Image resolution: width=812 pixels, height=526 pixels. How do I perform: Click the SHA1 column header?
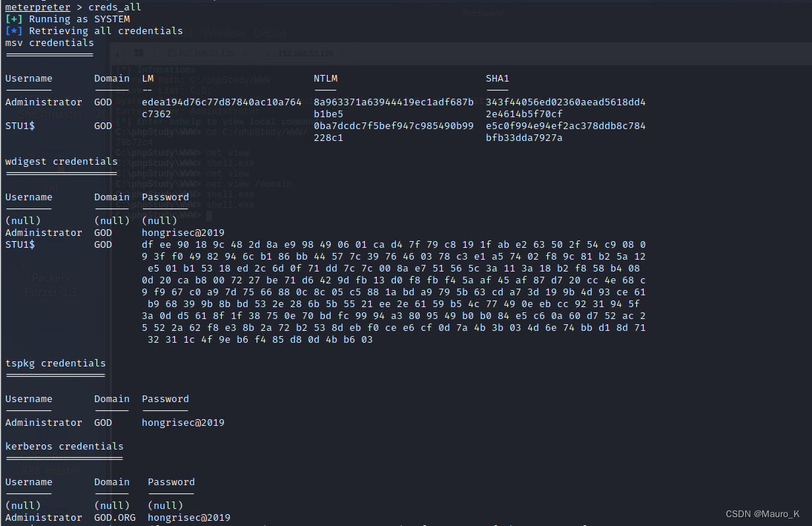pyautogui.click(x=497, y=78)
